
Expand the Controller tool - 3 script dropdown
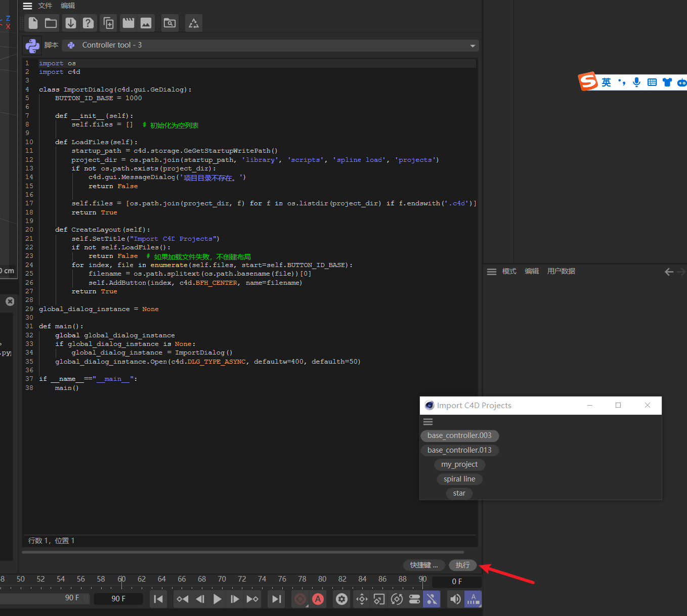pyautogui.click(x=271, y=45)
